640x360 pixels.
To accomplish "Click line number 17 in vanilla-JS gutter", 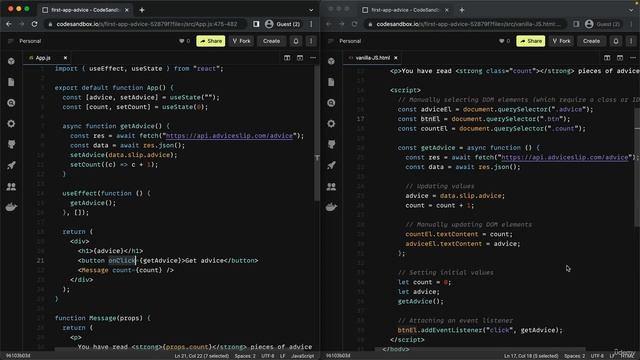I will click(x=360, y=119).
